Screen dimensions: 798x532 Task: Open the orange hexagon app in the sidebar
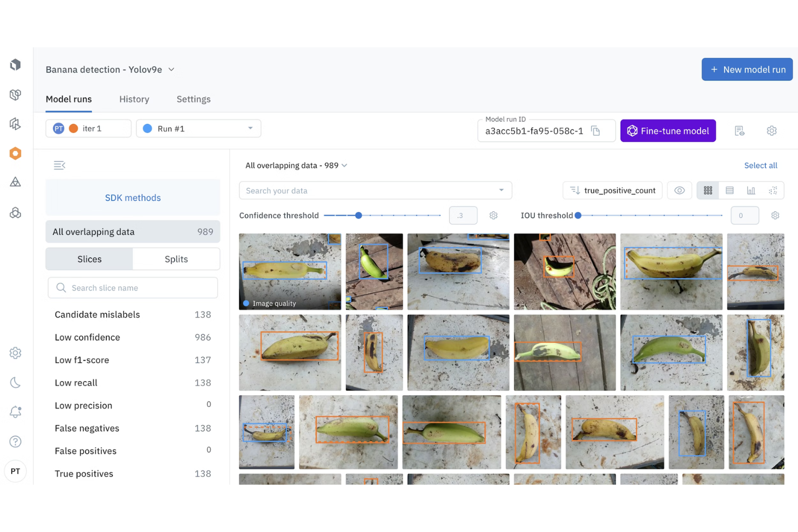[15, 153]
